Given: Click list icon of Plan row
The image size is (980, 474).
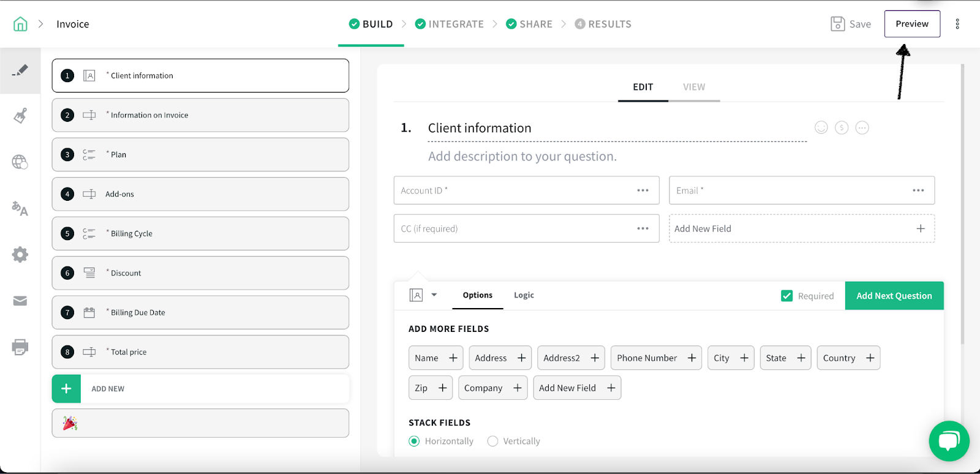Looking at the screenshot, I should [89, 154].
